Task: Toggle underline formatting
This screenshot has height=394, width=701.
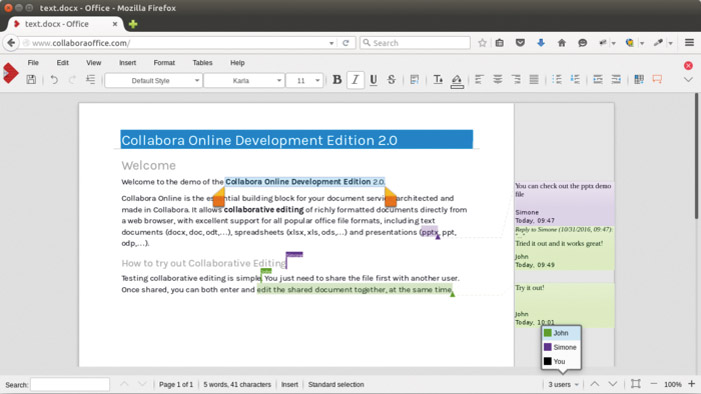Action: coord(373,80)
